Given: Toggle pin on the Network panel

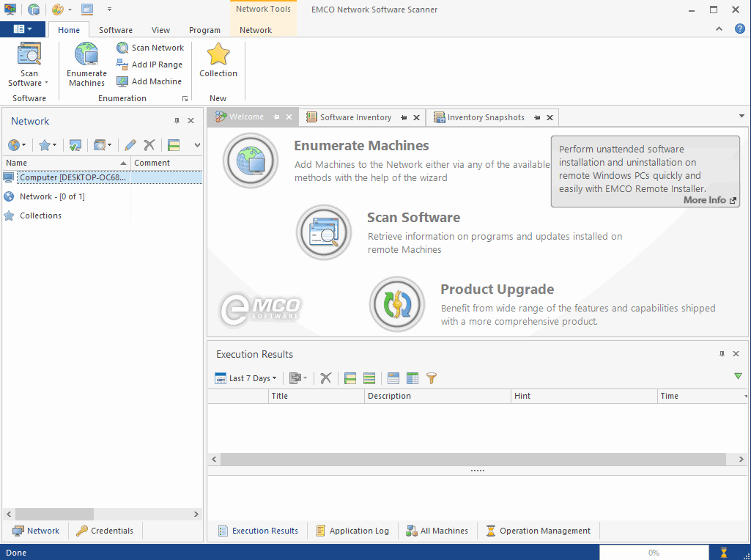Looking at the screenshot, I should [x=177, y=121].
